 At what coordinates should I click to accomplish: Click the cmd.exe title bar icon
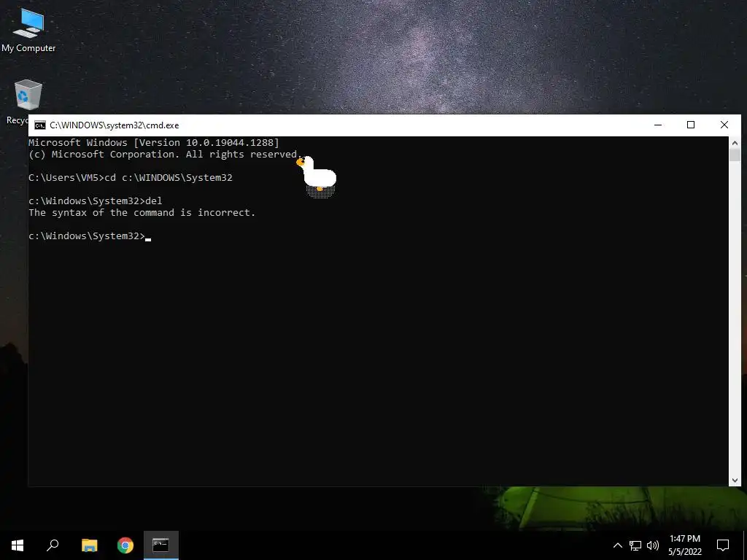point(40,125)
